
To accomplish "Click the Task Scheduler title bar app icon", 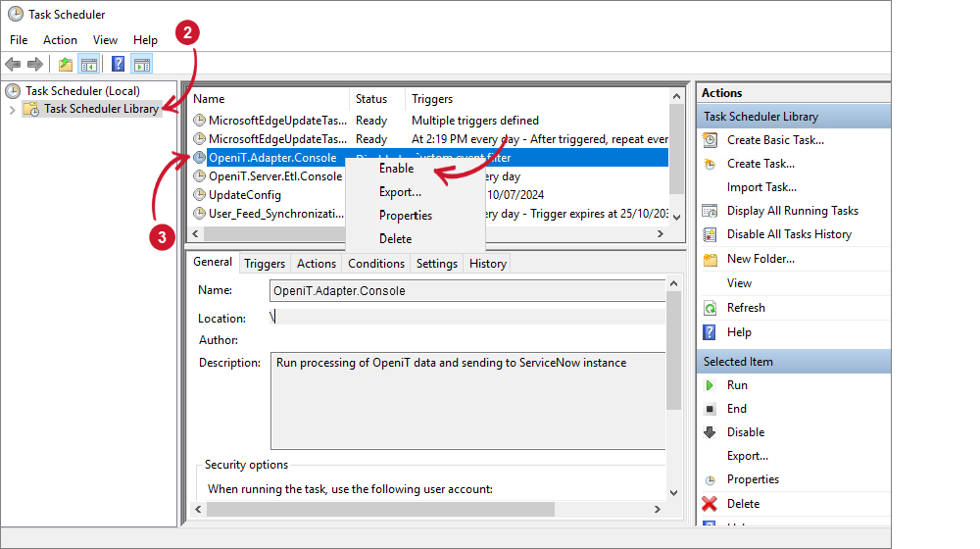I will 16,14.
